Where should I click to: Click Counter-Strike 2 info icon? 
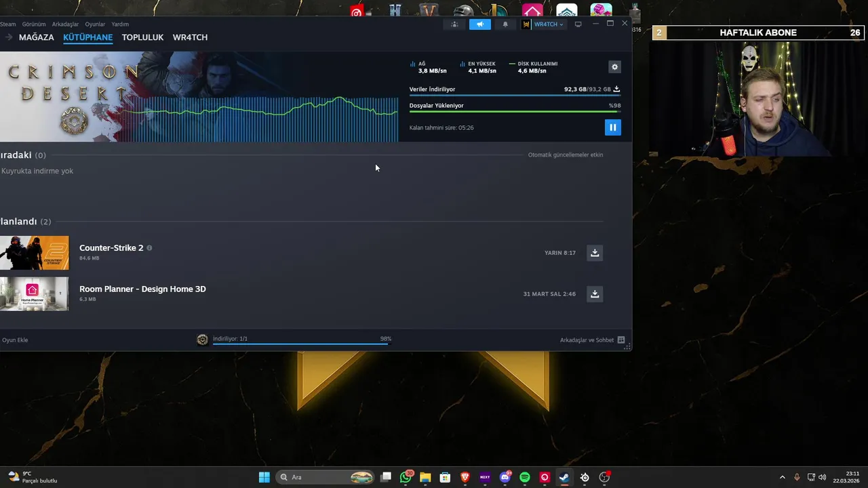click(149, 248)
